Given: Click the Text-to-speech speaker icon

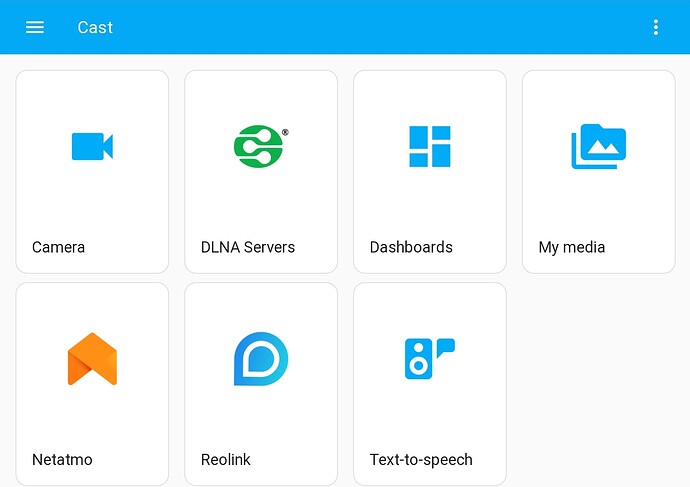Looking at the screenshot, I should pos(429,359).
